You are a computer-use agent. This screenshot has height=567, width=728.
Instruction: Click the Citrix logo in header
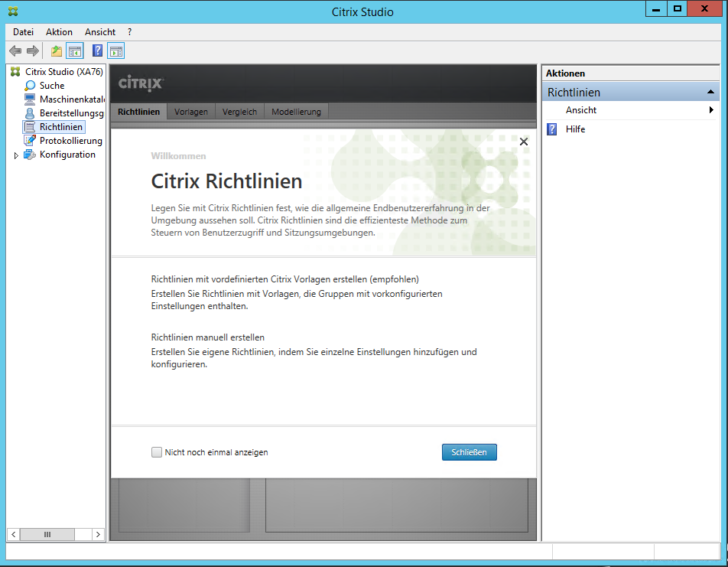pyautogui.click(x=140, y=83)
